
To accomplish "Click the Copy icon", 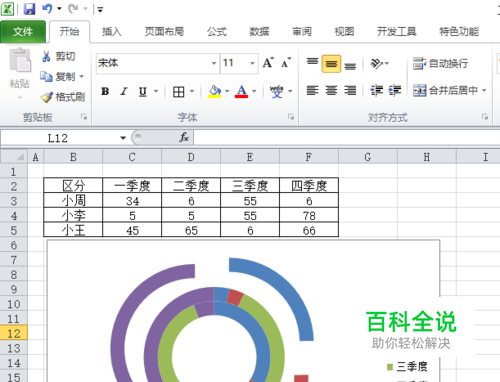I will pos(46,77).
